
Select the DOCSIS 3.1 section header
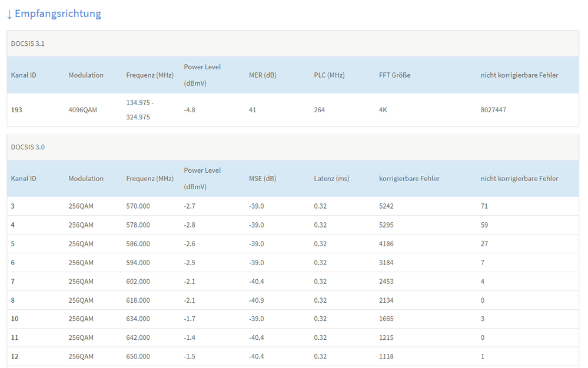point(28,44)
